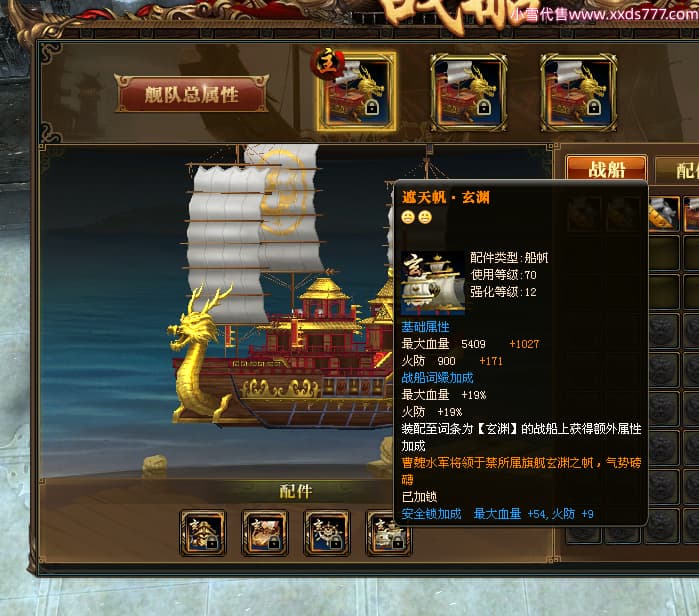Open the 舰队总属性 fleet attributes panel
The height and width of the screenshot is (616, 699).
pos(192,94)
